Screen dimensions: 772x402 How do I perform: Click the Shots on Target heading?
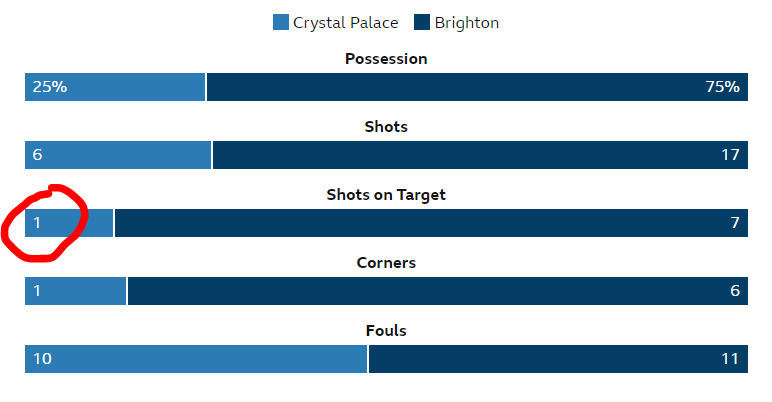[386, 195]
